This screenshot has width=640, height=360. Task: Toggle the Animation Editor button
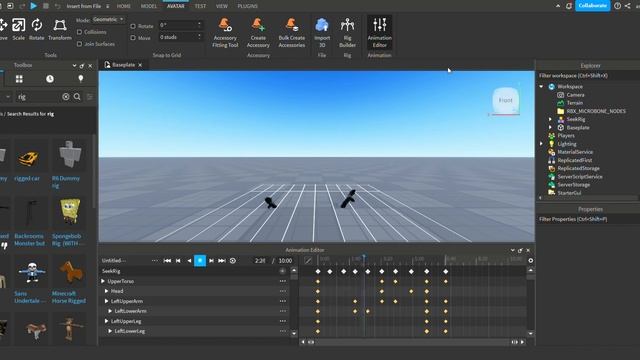pyautogui.click(x=380, y=33)
